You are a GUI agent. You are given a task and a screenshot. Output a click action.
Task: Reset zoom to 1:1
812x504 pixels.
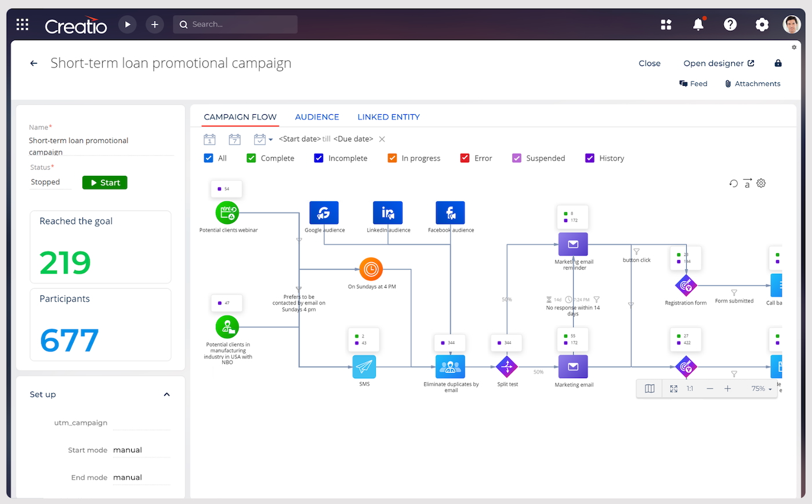tap(690, 389)
